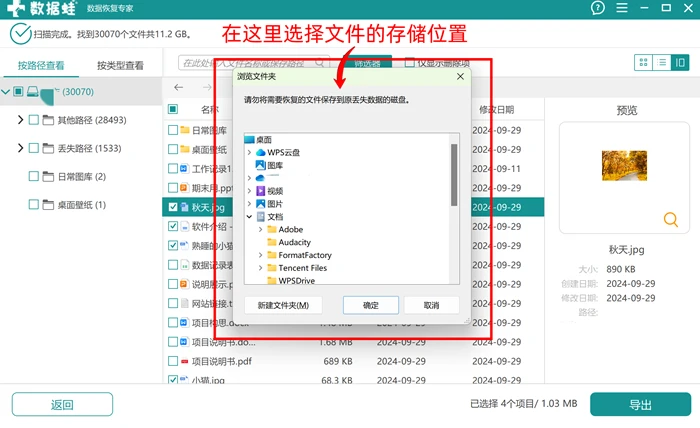Open the help question mark icon
700x428 pixels.
[597, 8]
